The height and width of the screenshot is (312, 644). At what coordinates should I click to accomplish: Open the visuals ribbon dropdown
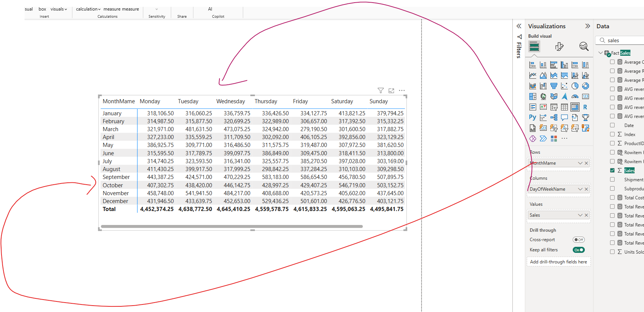click(x=59, y=9)
